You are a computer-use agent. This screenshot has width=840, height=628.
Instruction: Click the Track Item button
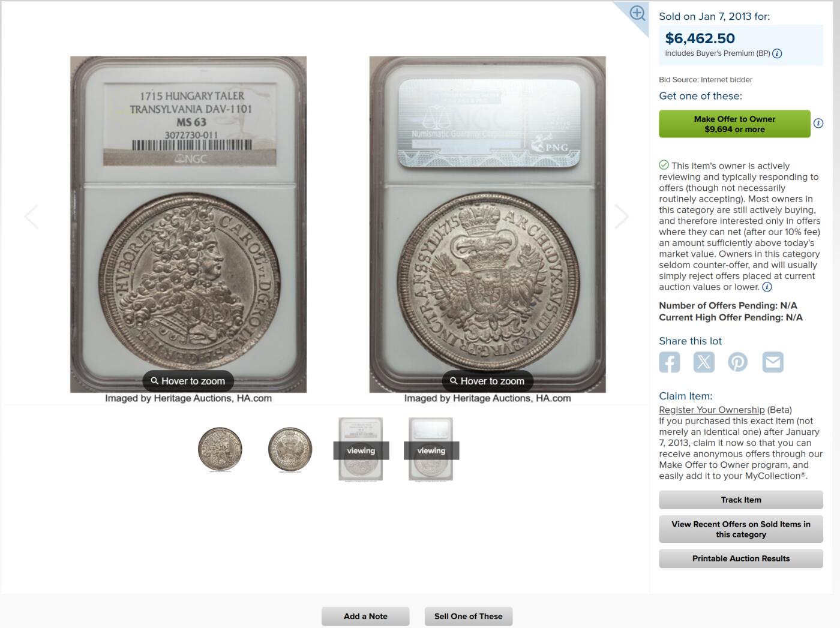click(741, 500)
